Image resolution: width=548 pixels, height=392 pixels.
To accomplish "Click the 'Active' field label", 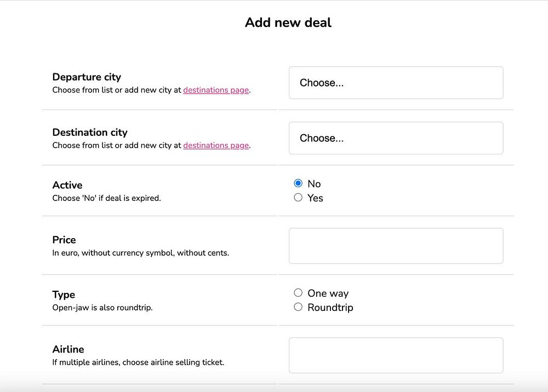I will 67,185.
